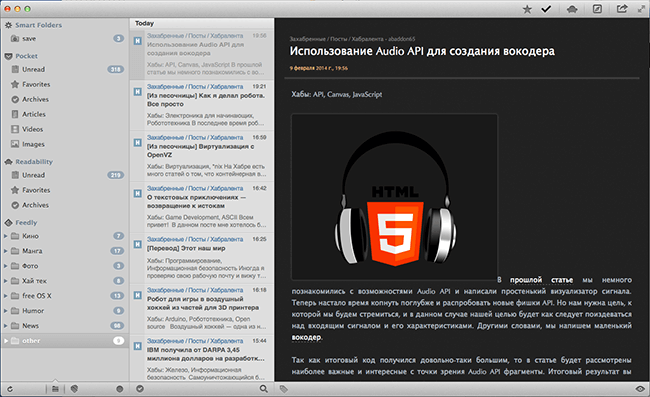Star the current article as favorite
The width and height of the screenshot is (650, 397).
click(x=527, y=9)
